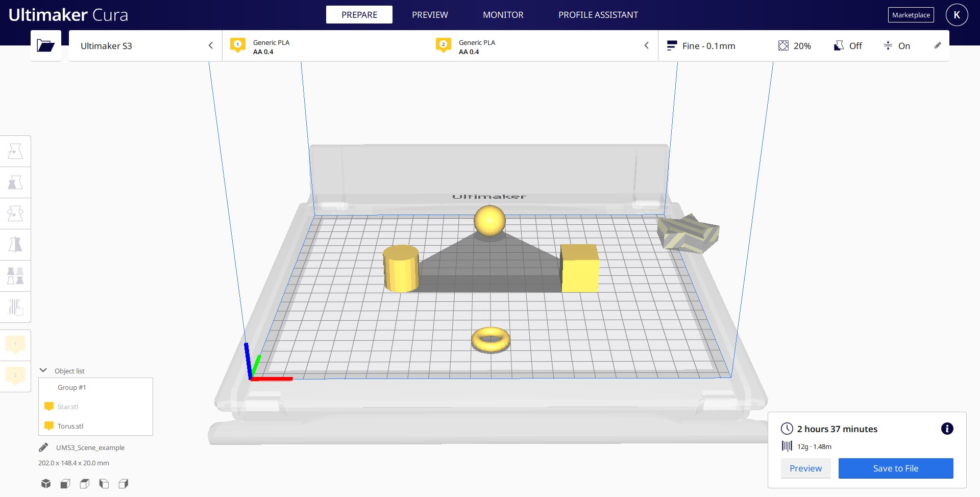Click the print info icon

coord(947,429)
